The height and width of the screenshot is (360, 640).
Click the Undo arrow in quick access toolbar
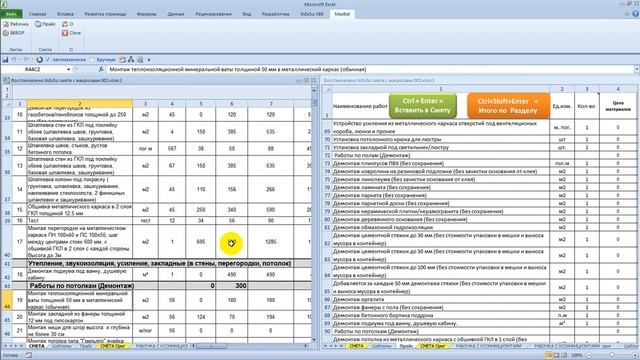[14, 60]
